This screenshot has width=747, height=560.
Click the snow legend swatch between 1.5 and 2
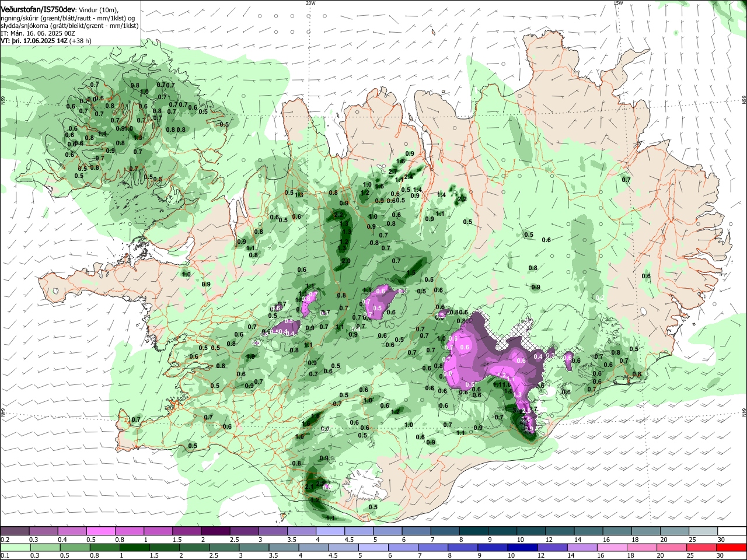pos(187,531)
